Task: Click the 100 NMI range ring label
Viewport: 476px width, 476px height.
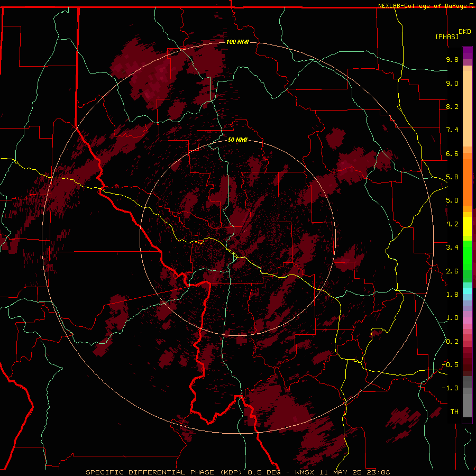Action: pyautogui.click(x=237, y=42)
